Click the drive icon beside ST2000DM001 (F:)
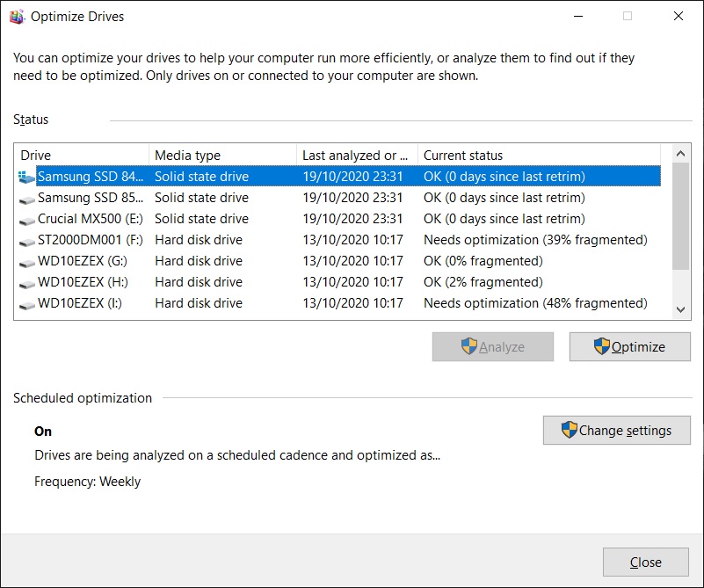This screenshot has height=588, width=704. 26,241
